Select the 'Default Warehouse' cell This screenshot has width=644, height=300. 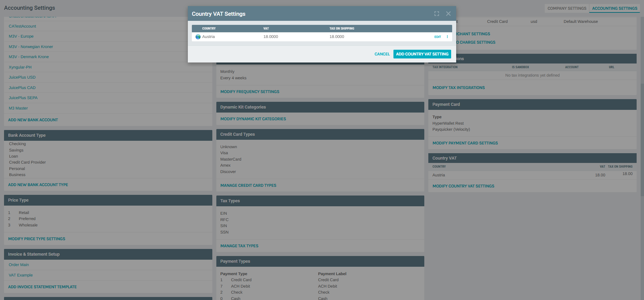pyautogui.click(x=581, y=22)
